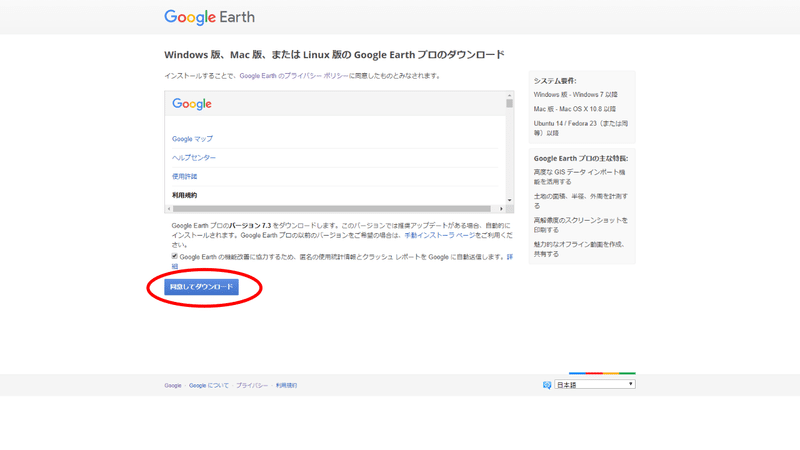Click the Google link in the footer
The image size is (800, 450).
click(x=172, y=386)
